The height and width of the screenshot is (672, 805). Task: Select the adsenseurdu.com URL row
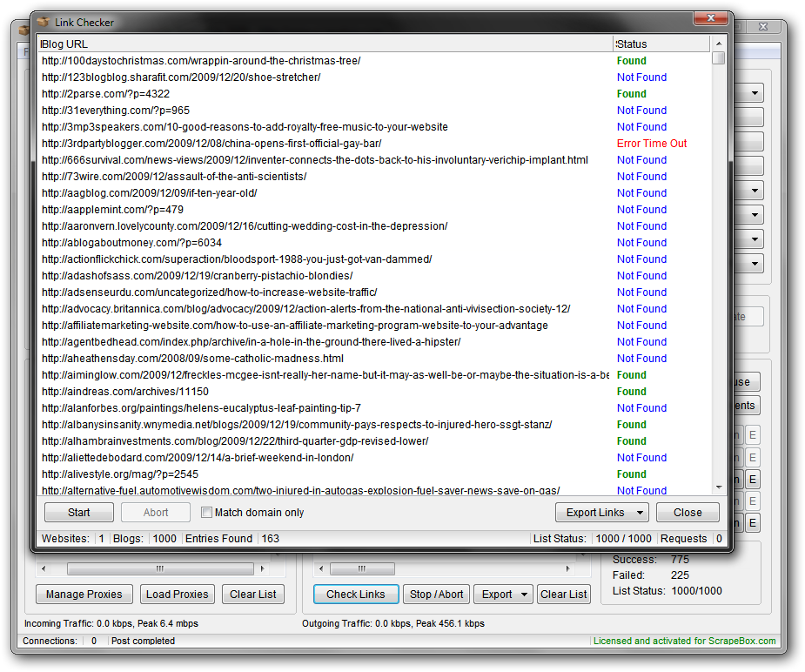(x=373, y=292)
